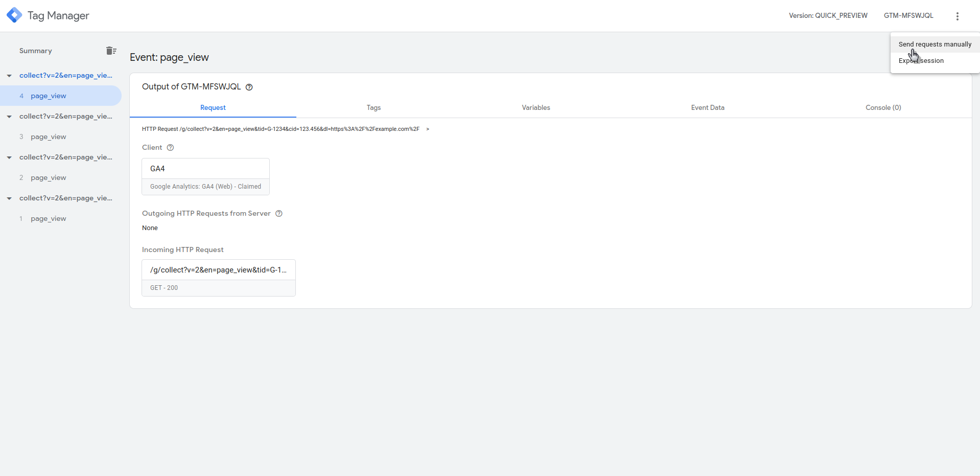Select the GA4 client card
This screenshot has height=476, width=980.
coord(205,176)
